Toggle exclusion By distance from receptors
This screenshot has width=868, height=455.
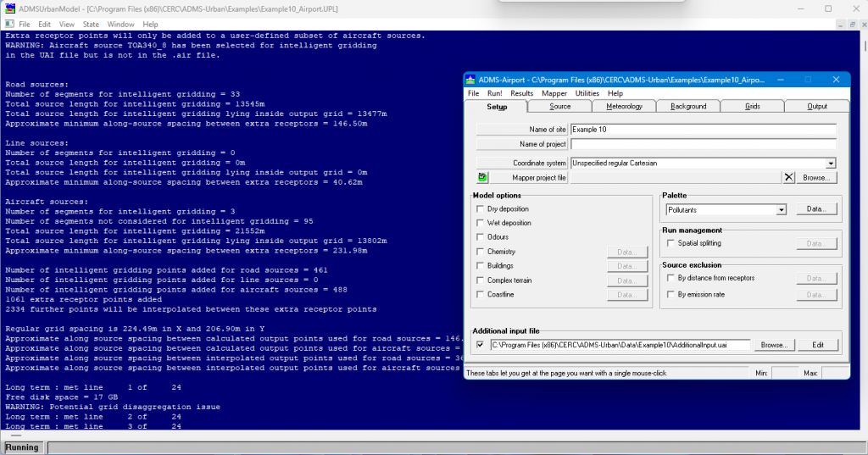[x=670, y=278]
